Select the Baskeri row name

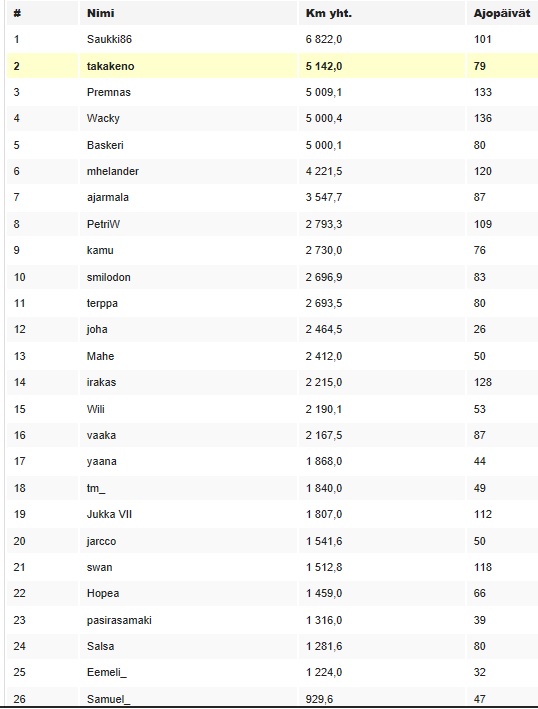pyautogui.click(x=105, y=145)
